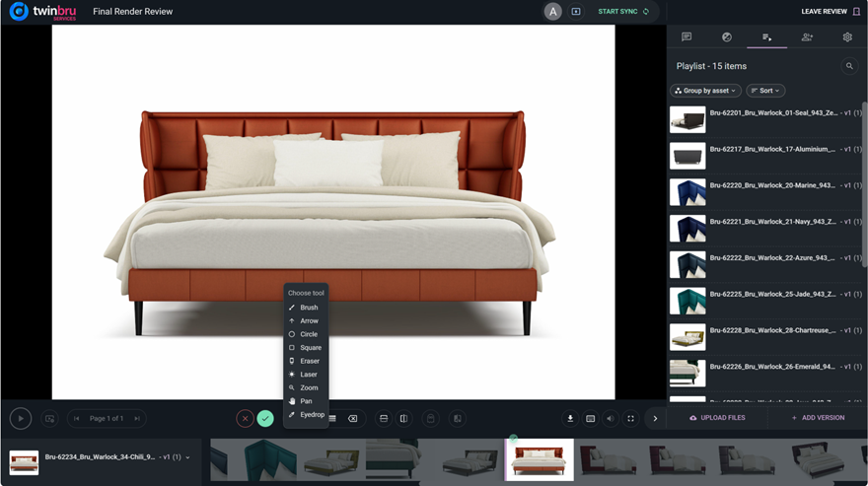Select the teal headboard filmstrip thumbnail
The image size is (868, 486).
click(263, 459)
